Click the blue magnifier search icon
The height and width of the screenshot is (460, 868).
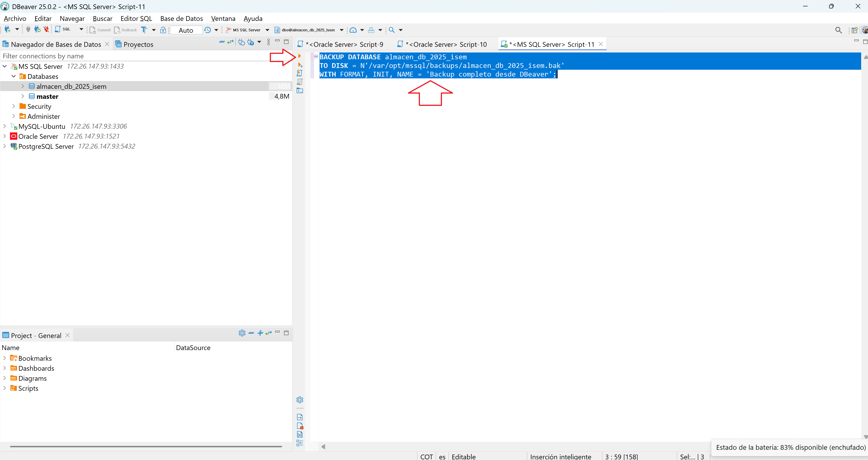392,30
